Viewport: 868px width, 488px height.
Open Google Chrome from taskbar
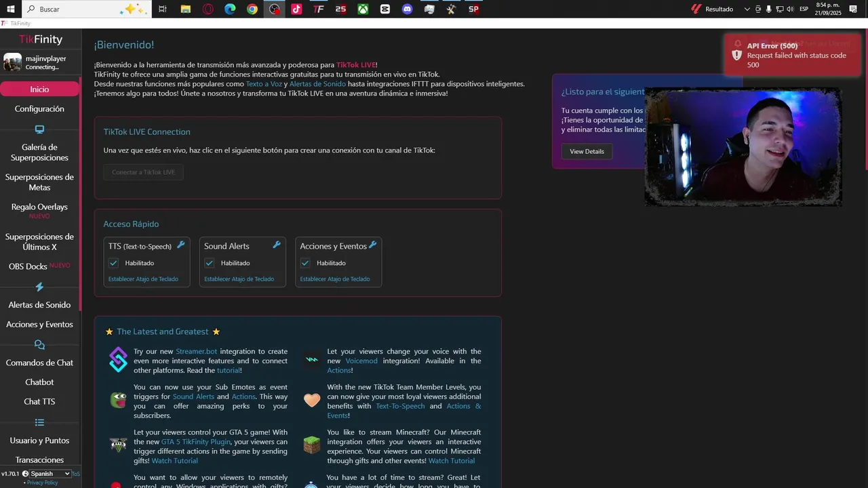[x=252, y=9]
